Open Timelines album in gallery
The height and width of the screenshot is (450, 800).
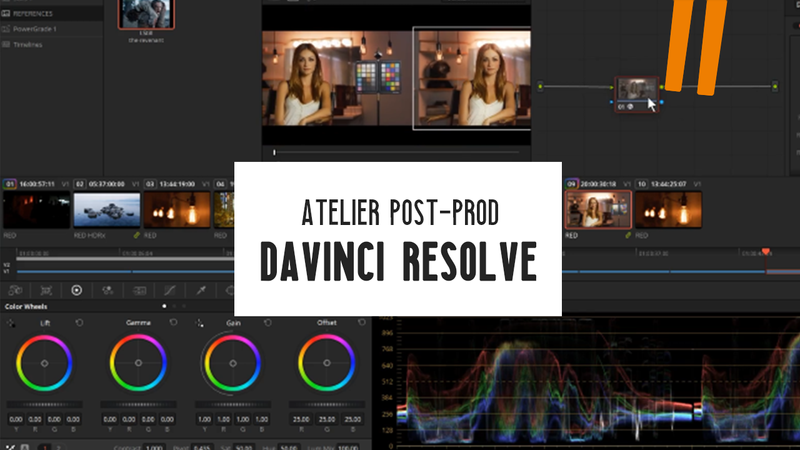point(52,44)
